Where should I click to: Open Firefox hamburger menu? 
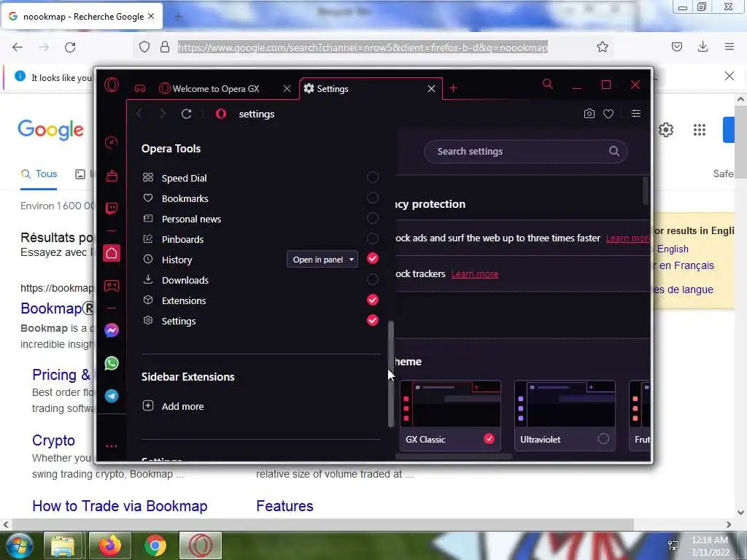pyautogui.click(x=729, y=47)
